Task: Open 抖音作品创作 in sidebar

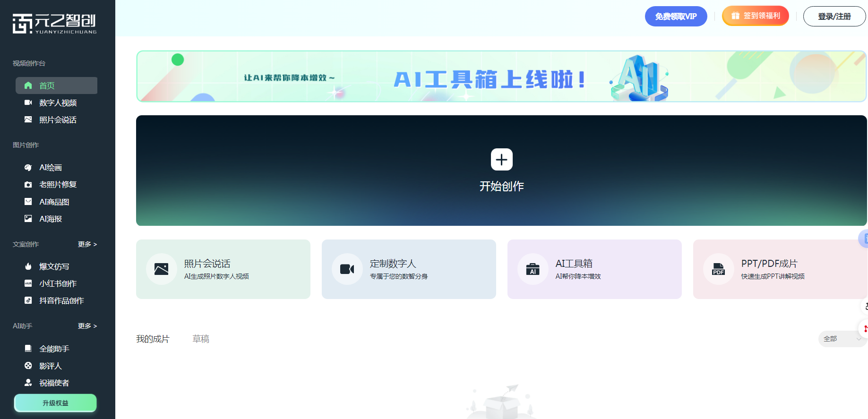Action: (61, 301)
